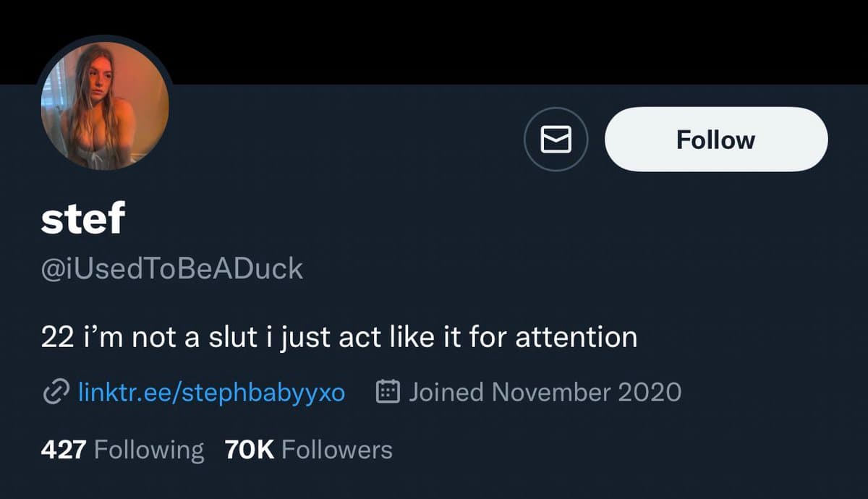This screenshot has height=499, width=868.
Task: Open direct message via envelope icon
Action: pyautogui.click(x=556, y=140)
